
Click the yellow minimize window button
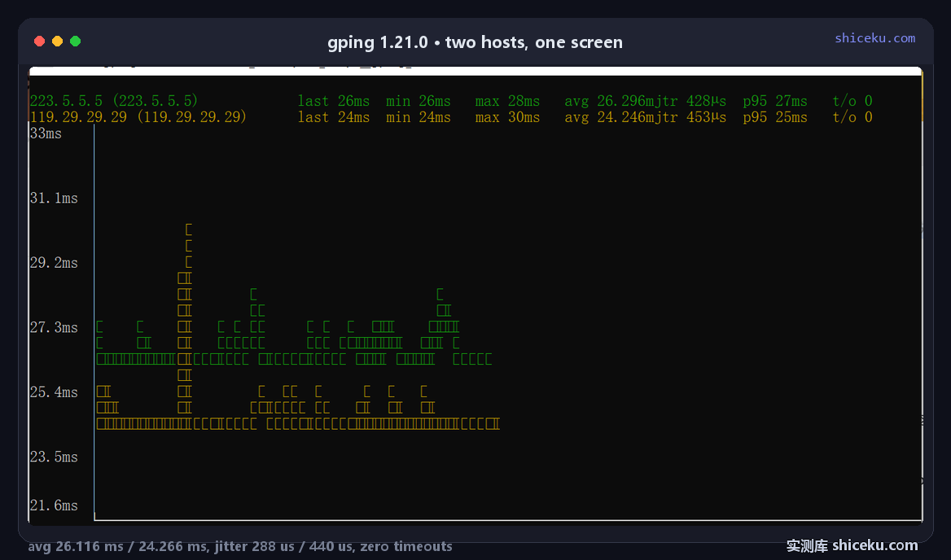click(58, 42)
